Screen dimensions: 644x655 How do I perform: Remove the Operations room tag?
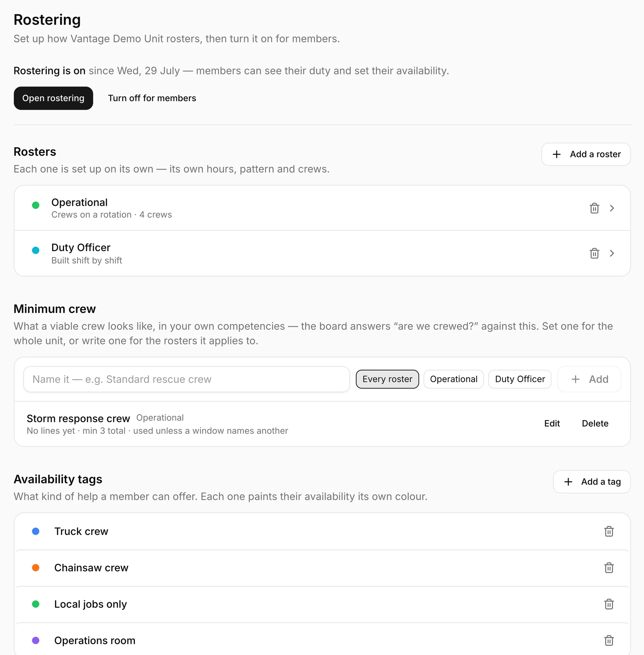609,641
